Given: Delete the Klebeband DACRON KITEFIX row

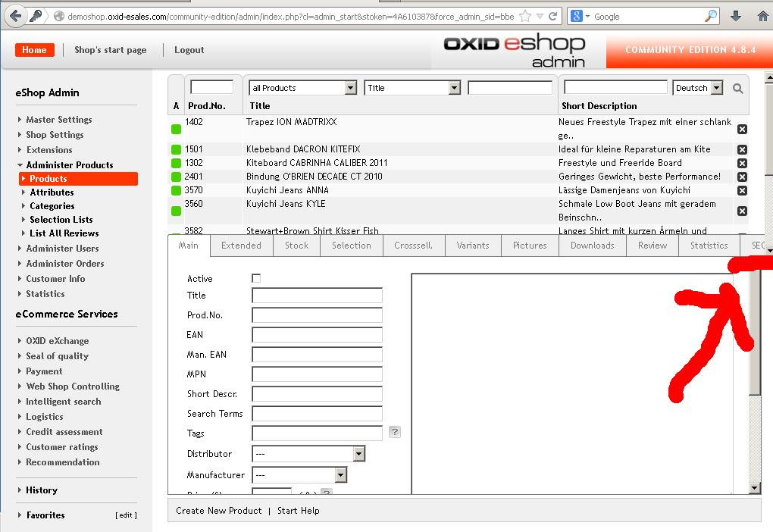Looking at the screenshot, I should (742, 149).
